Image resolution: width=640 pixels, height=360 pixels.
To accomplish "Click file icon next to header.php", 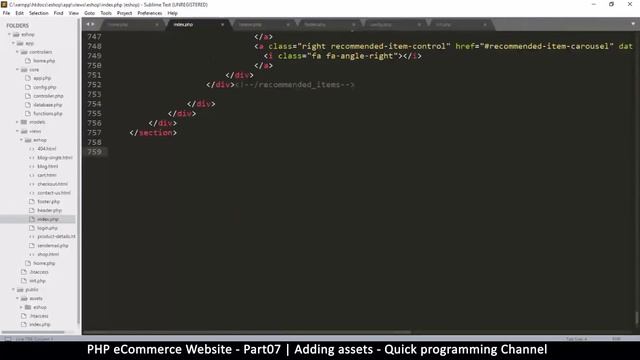I will [x=32, y=210].
